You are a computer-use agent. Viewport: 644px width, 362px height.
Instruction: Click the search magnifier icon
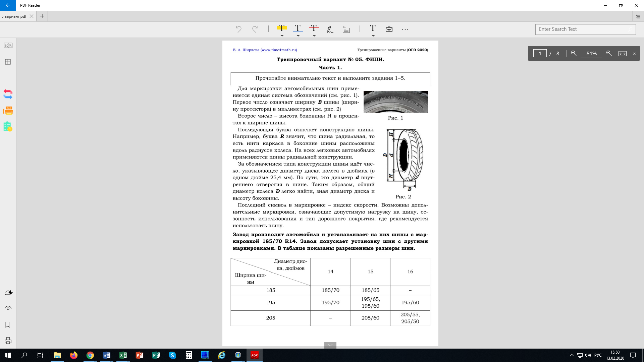[631, 29]
